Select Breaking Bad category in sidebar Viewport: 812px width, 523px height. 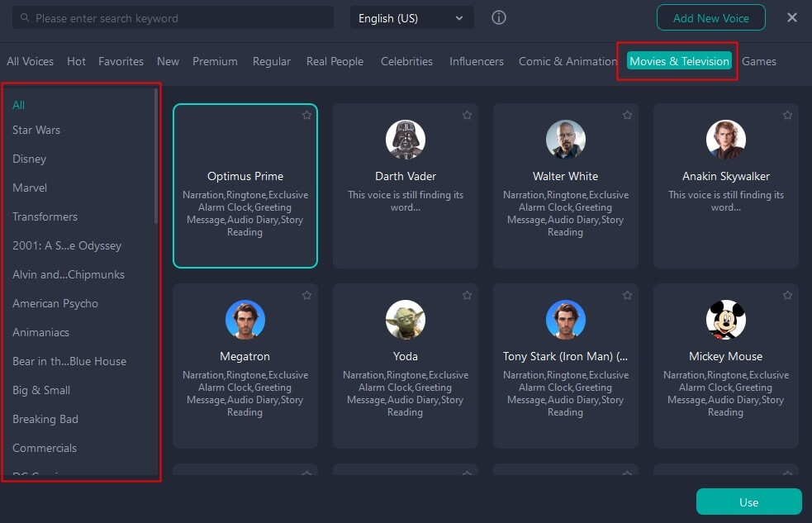pyautogui.click(x=45, y=419)
